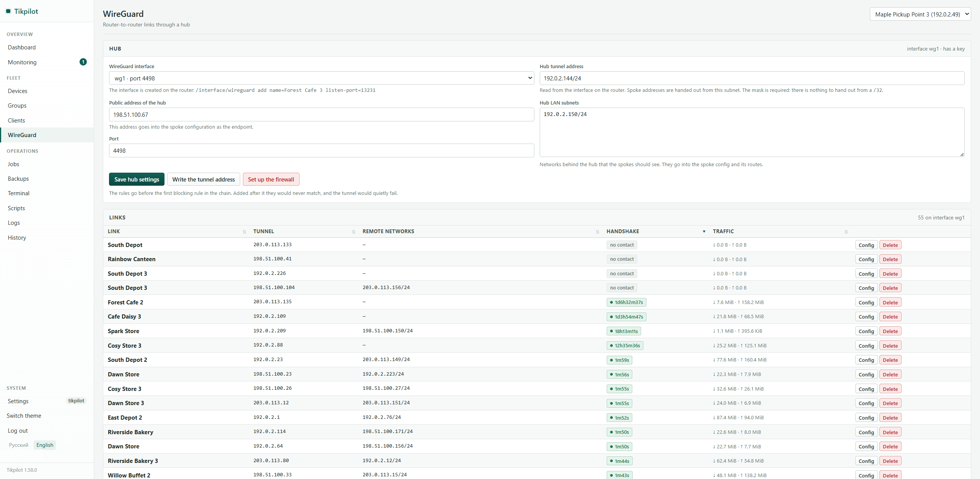Screen dimensions: 980x479
Task: Click the "55 on interface wg1" counter
Action: (x=941, y=217)
